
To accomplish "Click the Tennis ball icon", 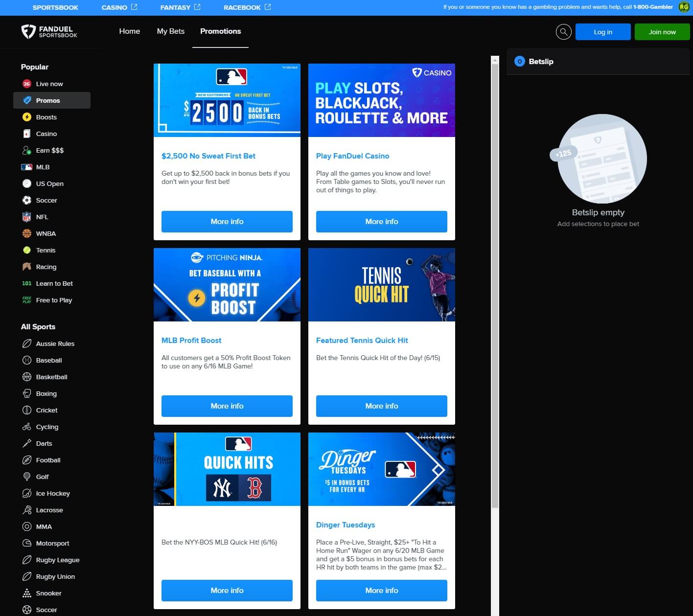I will coord(27,250).
